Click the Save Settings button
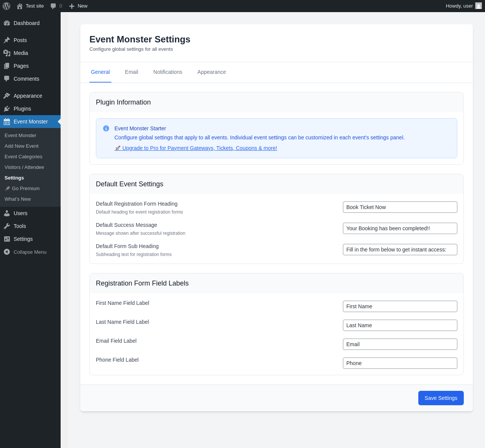 (x=441, y=398)
